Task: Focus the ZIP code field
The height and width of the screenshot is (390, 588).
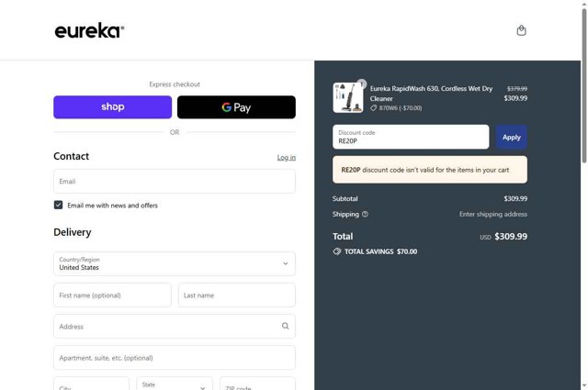Action: (257, 384)
